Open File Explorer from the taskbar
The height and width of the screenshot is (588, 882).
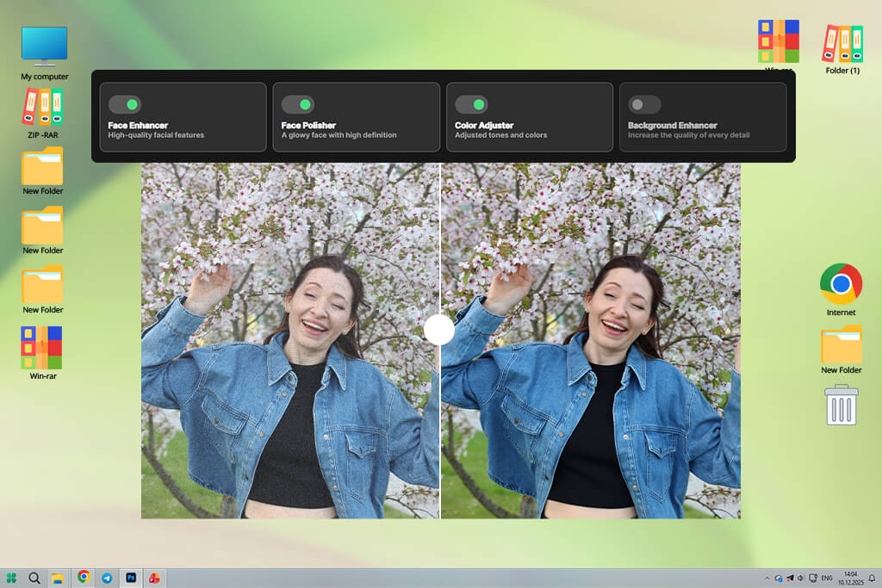58,578
